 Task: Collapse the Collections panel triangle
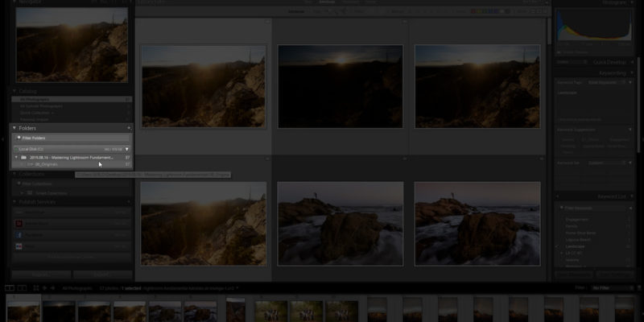pos(14,174)
